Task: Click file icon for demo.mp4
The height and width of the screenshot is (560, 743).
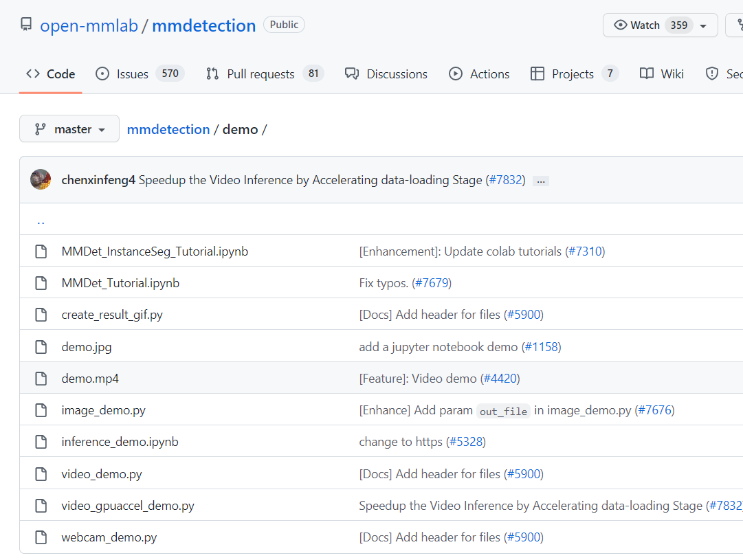Action: (41, 379)
